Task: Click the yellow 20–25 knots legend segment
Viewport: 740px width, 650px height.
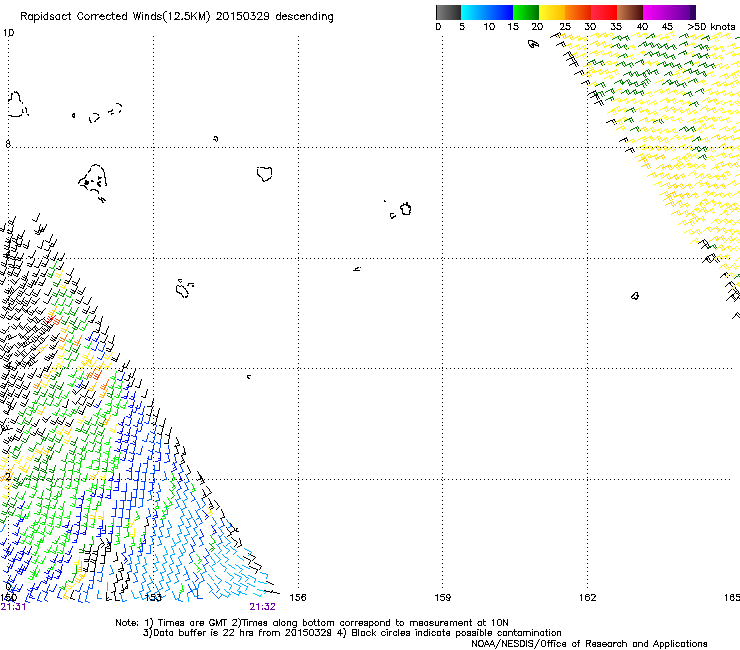Action: tap(552, 12)
